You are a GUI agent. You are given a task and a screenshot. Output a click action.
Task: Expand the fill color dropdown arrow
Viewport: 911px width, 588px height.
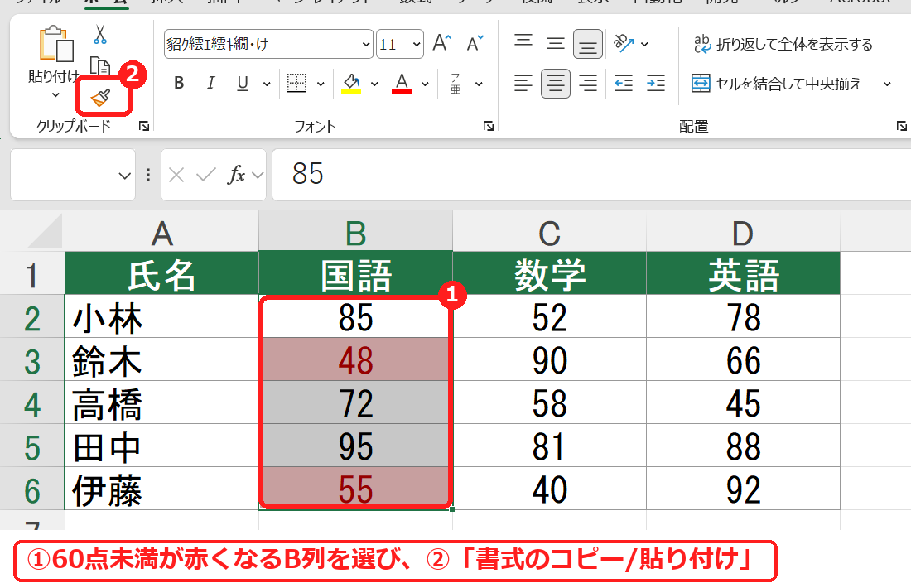tap(374, 84)
